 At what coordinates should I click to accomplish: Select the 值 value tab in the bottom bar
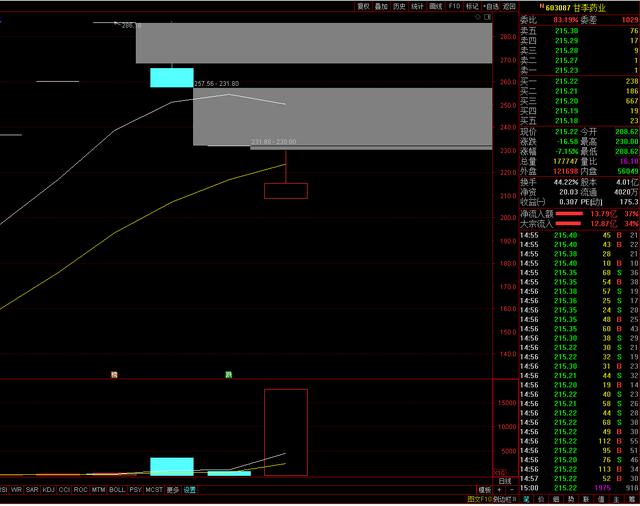tap(601, 499)
